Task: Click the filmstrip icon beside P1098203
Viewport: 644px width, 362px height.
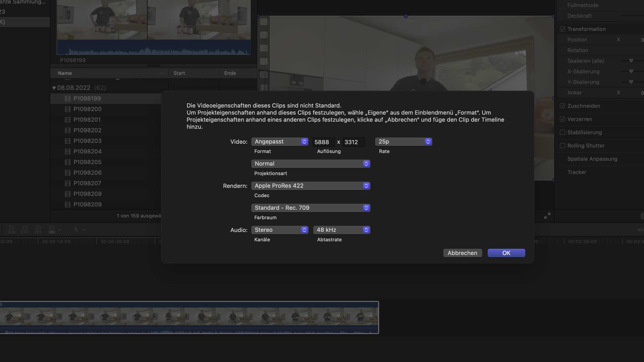Action: pos(67,141)
